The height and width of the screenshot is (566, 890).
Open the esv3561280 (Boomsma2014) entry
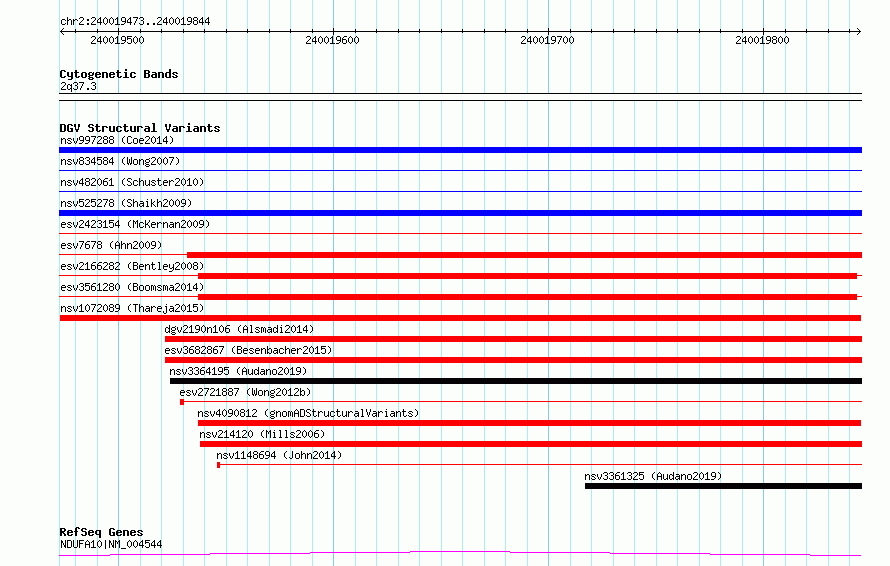coord(132,287)
